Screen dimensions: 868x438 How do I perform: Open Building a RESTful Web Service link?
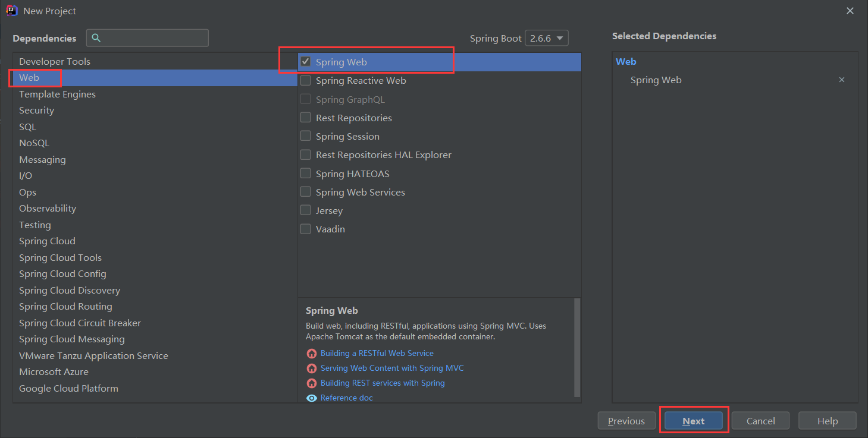pos(377,353)
